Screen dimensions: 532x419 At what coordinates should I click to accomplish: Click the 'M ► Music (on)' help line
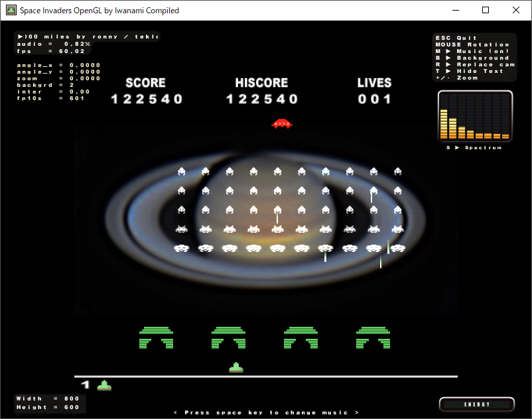pos(472,51)
